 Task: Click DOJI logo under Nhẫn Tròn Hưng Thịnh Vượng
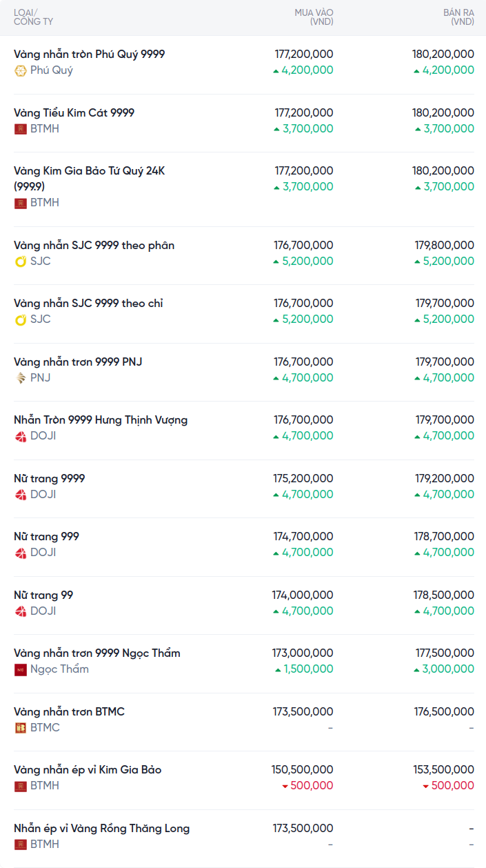pyautogui.click(x=21, y=436)
